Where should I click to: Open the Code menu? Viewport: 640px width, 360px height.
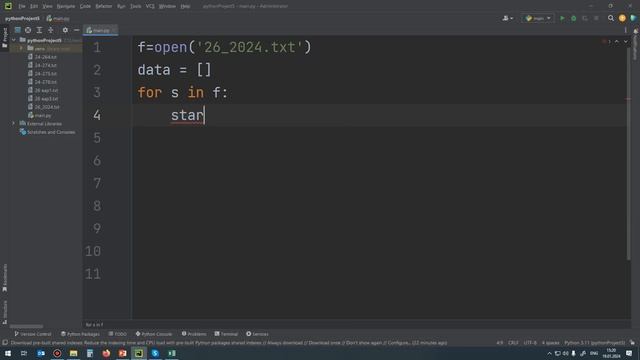tap(85, 6)
